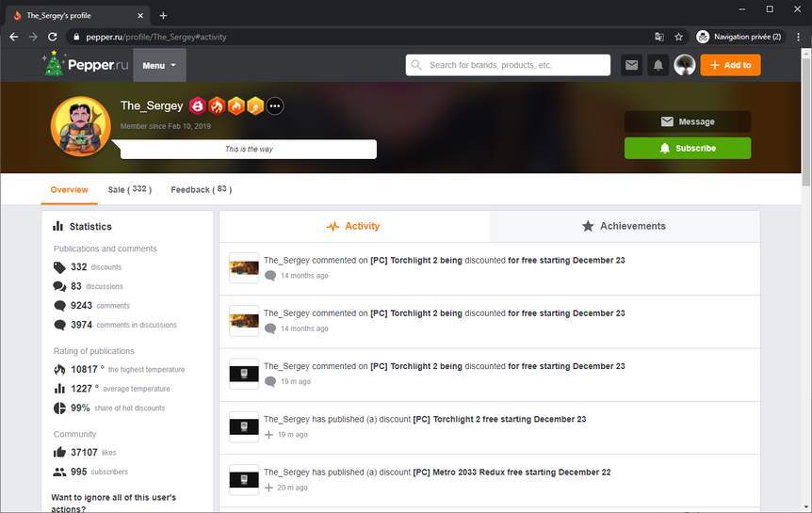Click the Pepper.ru logo
This screenshot has width=812, height=513.
pos(86,65)
